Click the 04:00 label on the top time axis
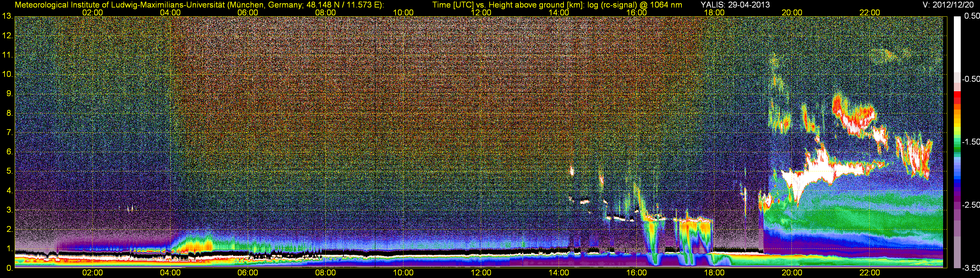 [170, 12]
